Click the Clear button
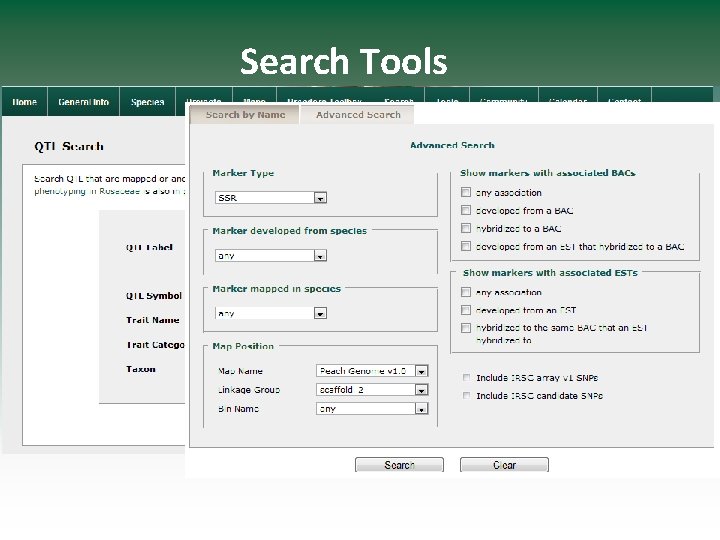The height and width of the screenshot is (540, 720). (x=504, y=465)
